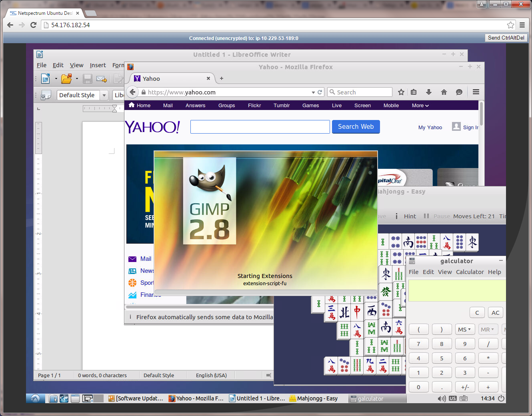Click the C clear button in galculator
532x416 pixels.
pos(477,313)
